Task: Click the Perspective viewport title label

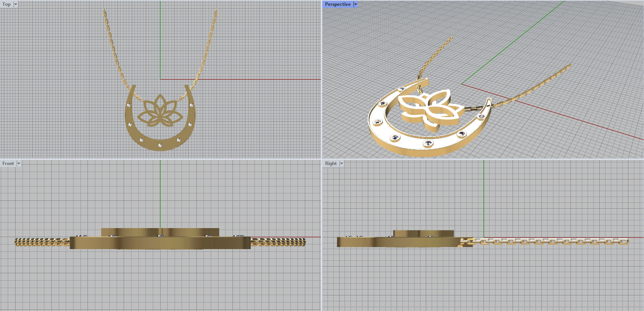Action: (337, 4)
